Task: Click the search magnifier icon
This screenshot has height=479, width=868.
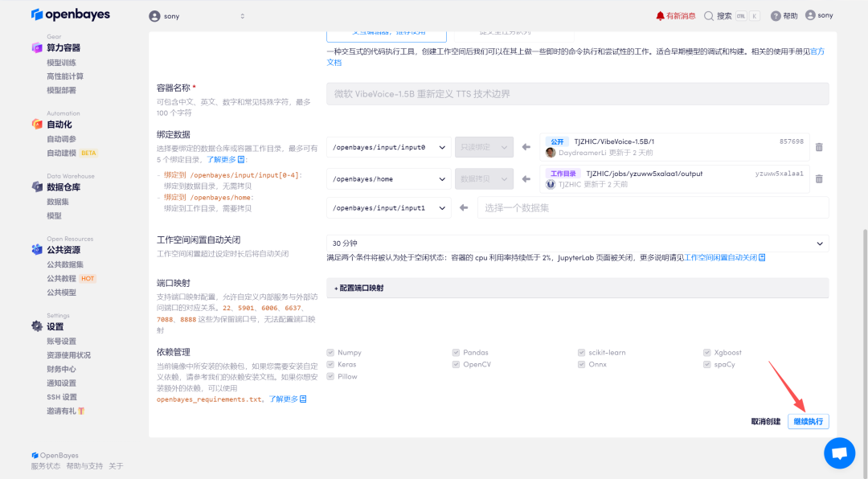Action: 709,15
